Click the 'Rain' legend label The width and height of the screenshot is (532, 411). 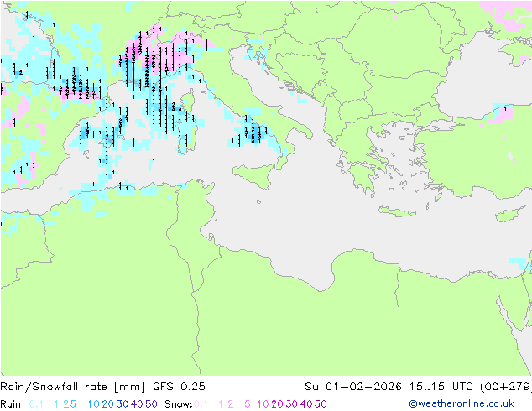[11, 404]
